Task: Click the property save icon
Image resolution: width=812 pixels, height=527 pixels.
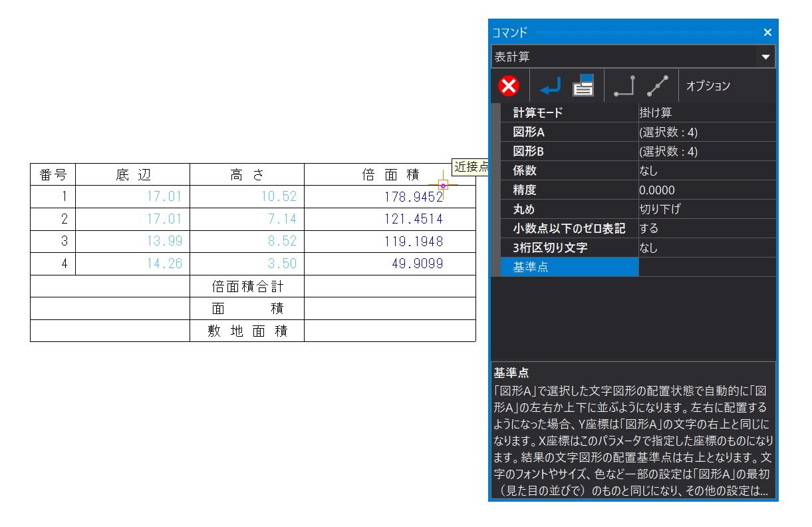Action: tap(583, 86)
